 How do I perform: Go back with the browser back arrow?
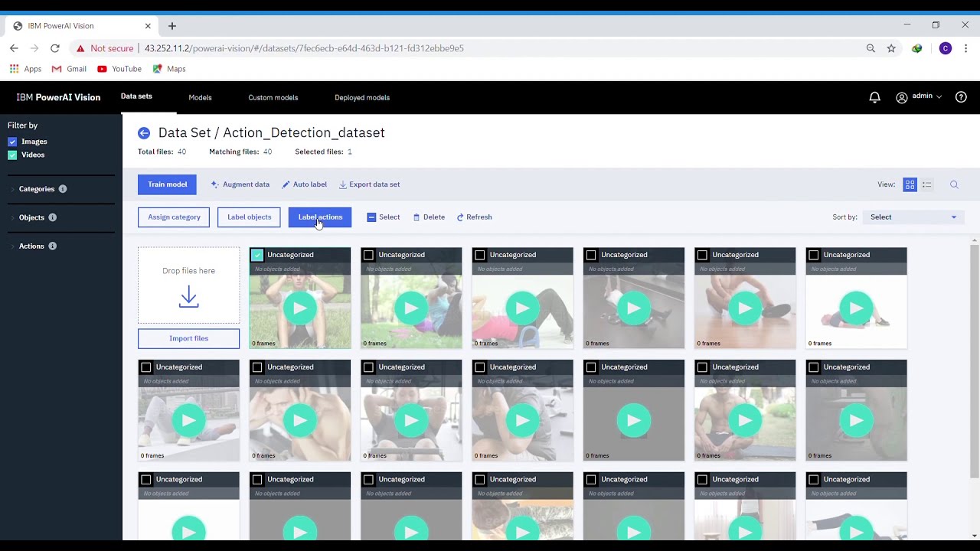pyautogui.click(x=14, y=48)
